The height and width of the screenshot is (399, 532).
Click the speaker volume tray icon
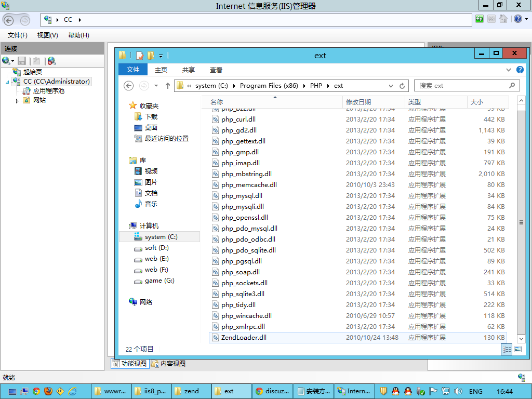(458, 391)
